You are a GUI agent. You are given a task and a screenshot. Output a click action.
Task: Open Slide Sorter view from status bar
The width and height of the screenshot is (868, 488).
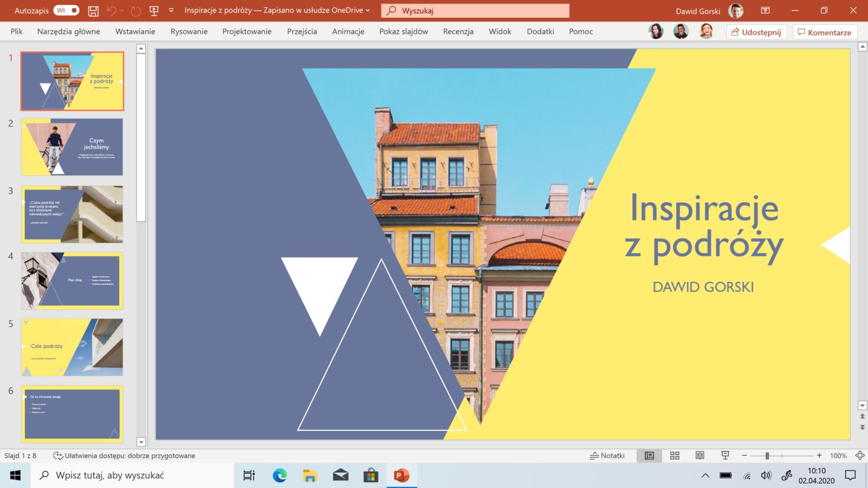675,455
